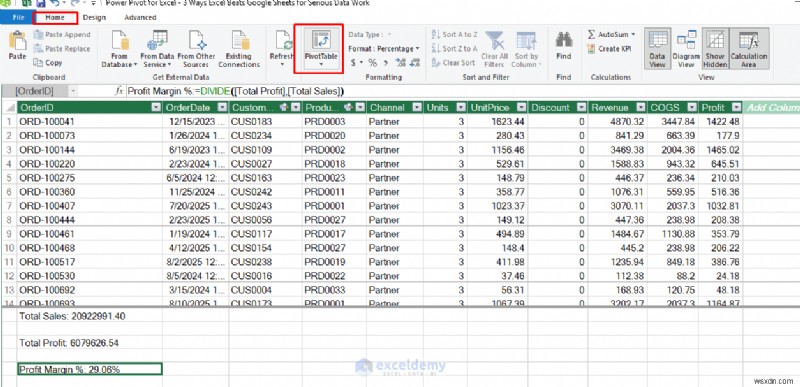Image resolution: width=800 pixels, height=387 pixels.
Task: Click customer cell CUS0183
Action: (265, 122)
